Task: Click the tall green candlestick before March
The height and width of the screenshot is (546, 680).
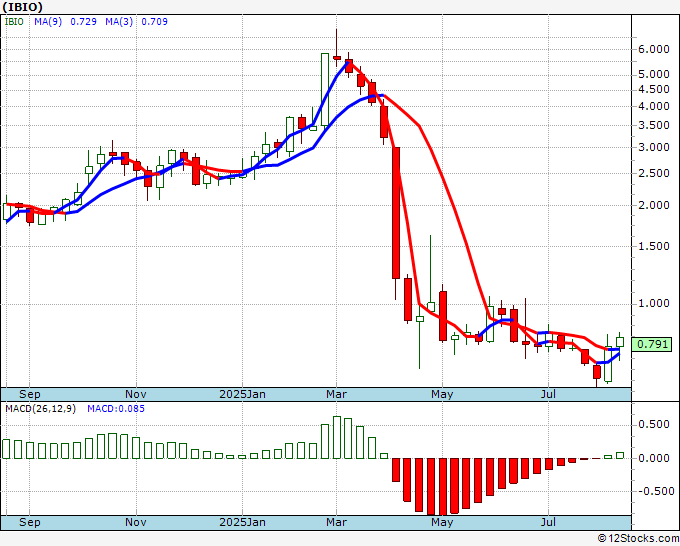Action: pos(325,90)
